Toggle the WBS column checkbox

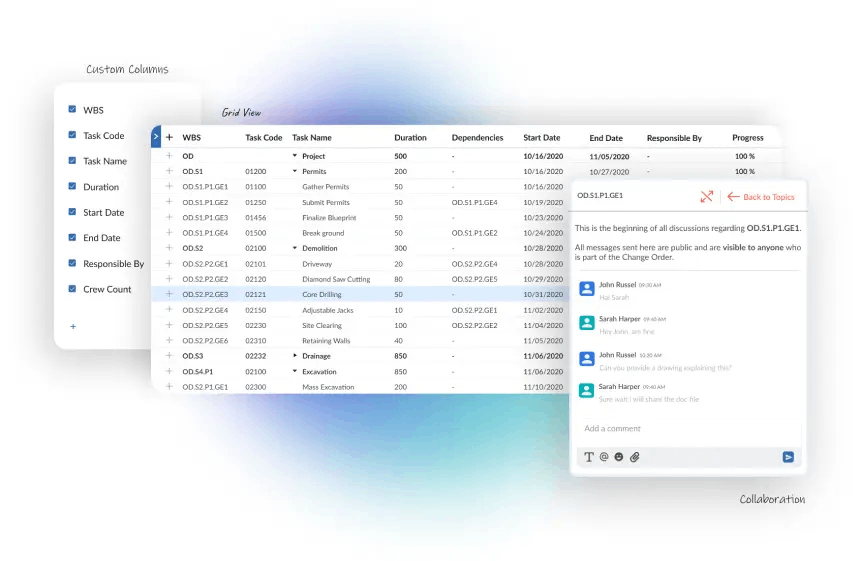[72, 109]
